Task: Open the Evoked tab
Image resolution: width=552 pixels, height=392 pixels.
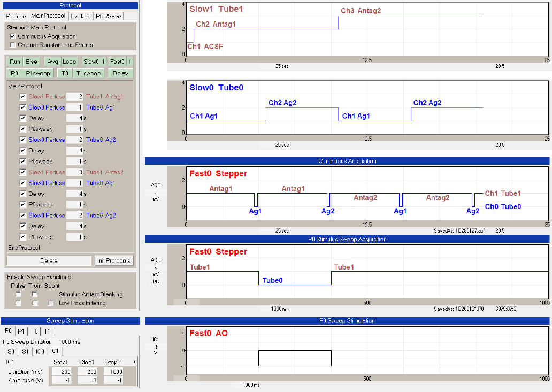Action: tap(81, 16)
